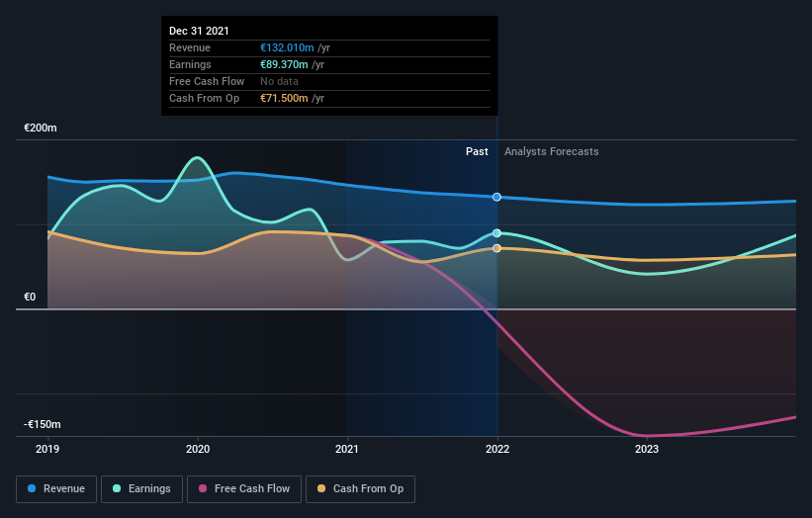The image size is (812, 518).
Task: Click the teal Earnings legend dot
Action: 117,488
